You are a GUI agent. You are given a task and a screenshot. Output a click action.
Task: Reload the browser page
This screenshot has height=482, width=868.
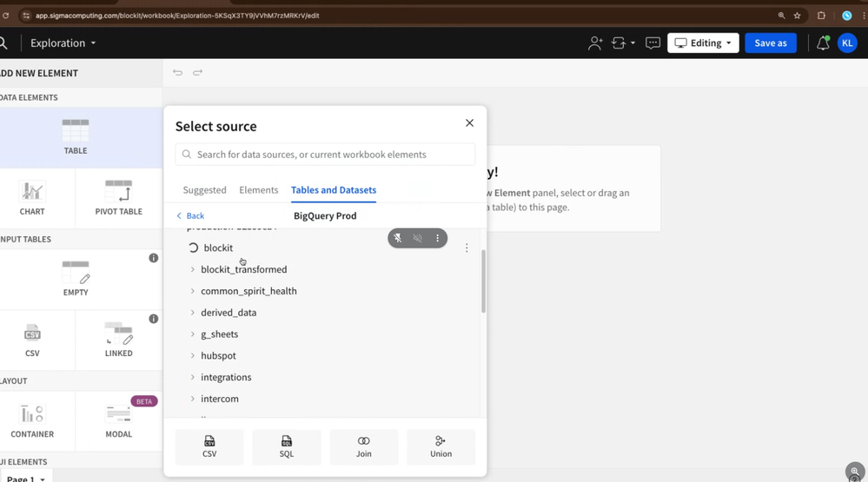click(5, 16)
